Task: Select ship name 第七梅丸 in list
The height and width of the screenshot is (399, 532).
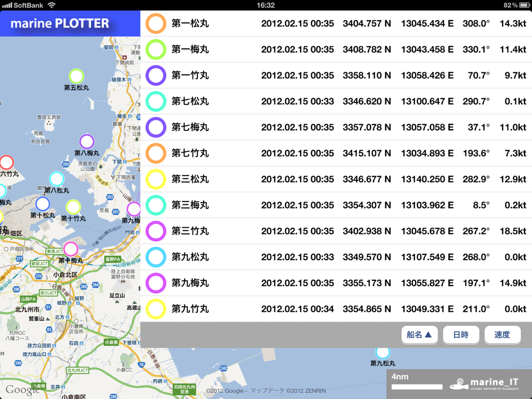Action: click(x=190, y=127)
